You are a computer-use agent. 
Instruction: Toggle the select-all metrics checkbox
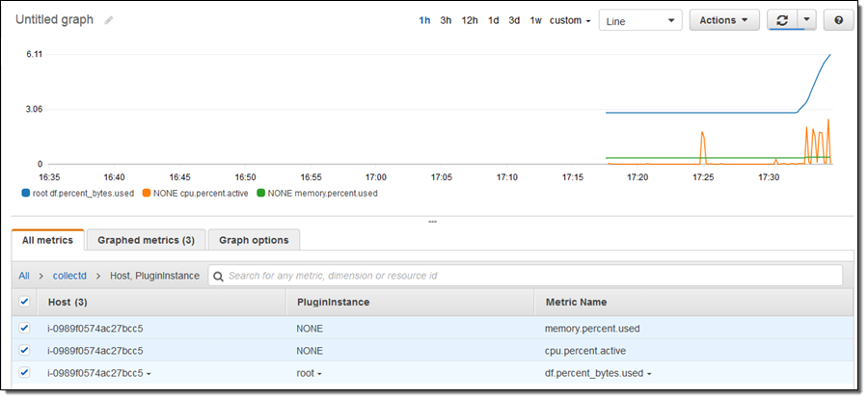(24, 302)
